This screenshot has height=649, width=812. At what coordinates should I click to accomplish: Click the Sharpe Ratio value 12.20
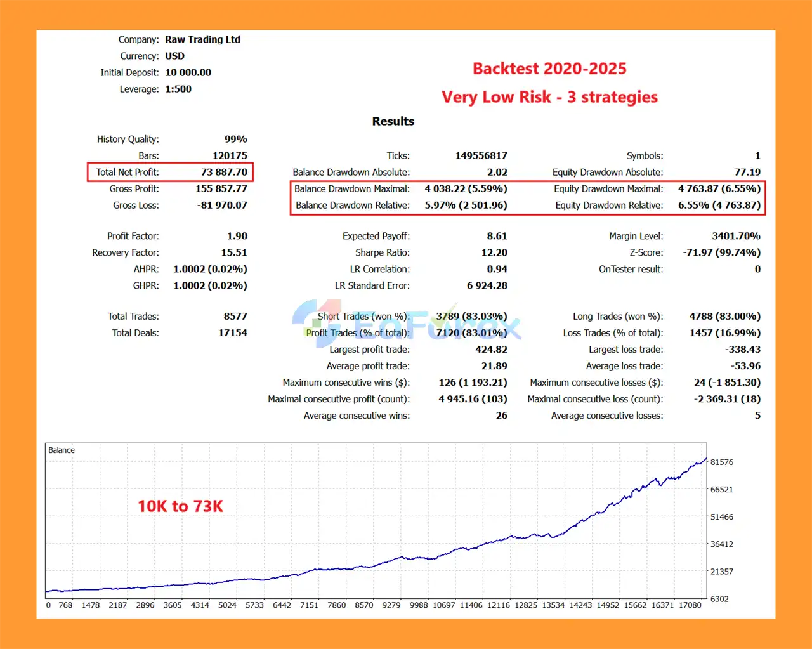(x=494, y=252)
